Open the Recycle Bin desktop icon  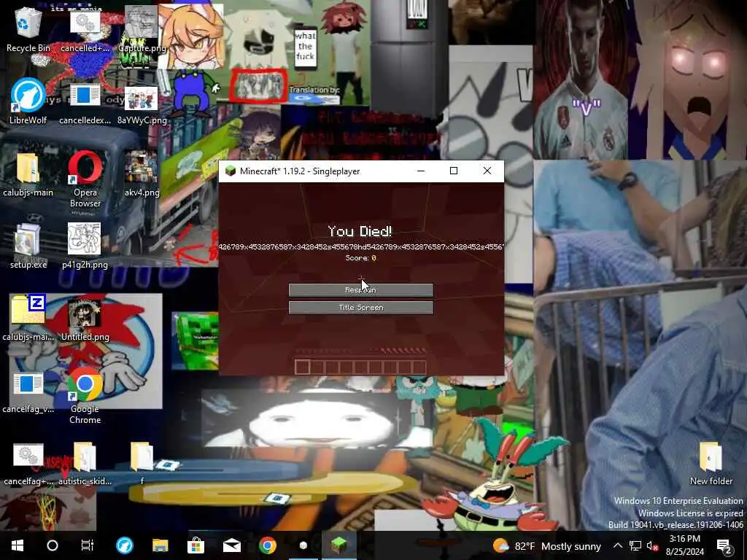pyautogui.click(x=28, y=29)
